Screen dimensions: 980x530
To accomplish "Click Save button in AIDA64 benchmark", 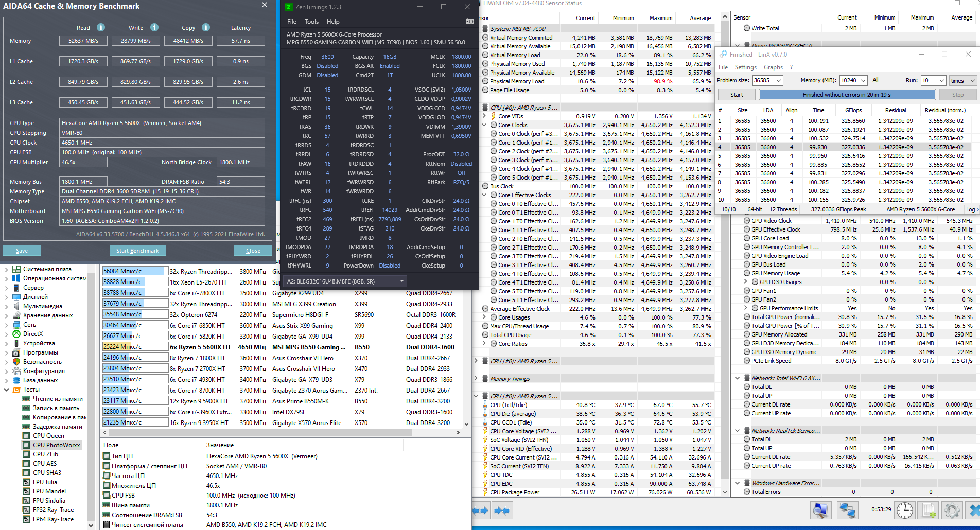I will [22, 251].
